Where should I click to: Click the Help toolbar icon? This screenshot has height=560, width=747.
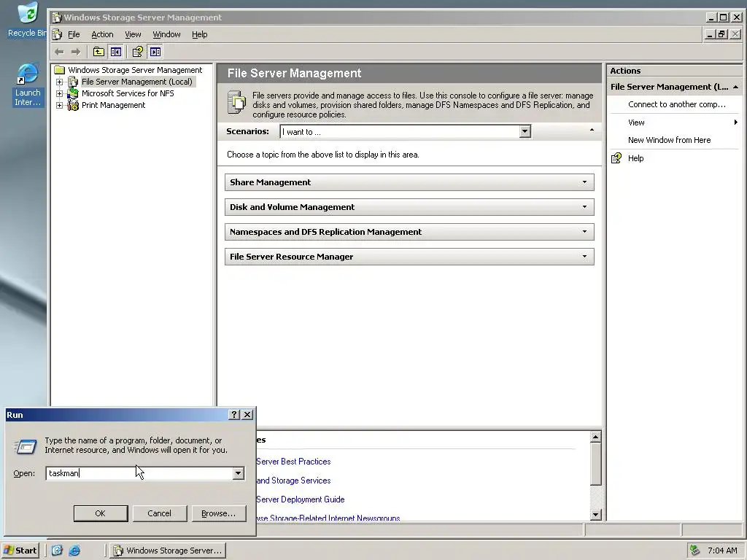[x=138, y=52]
